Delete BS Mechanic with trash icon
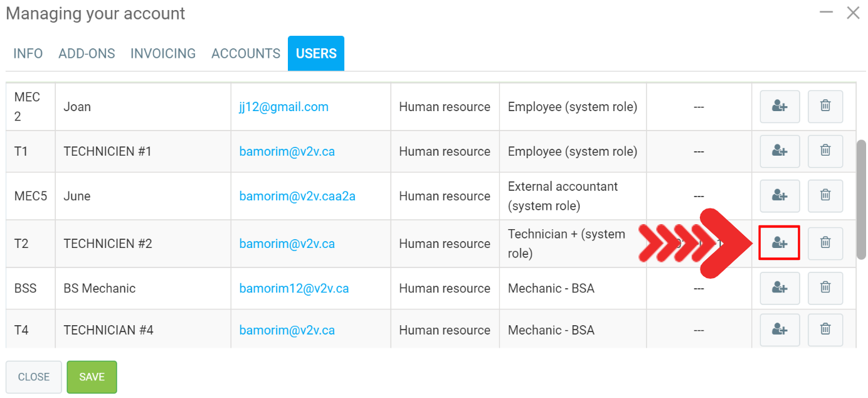 coord(825,288)
